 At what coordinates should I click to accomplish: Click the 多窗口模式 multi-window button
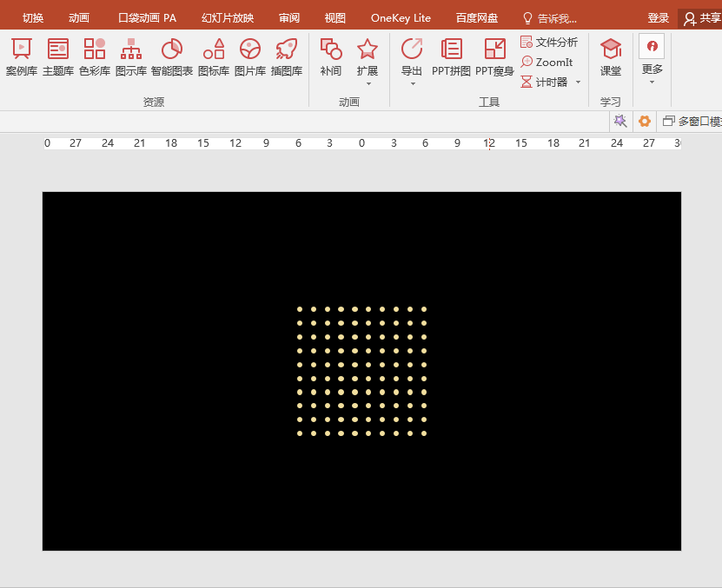click(x=692, y=121)
